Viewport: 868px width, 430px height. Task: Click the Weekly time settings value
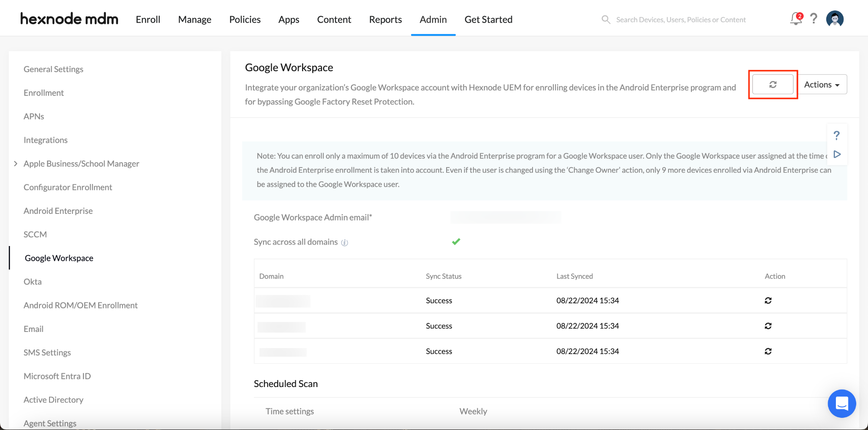(473, 411)
